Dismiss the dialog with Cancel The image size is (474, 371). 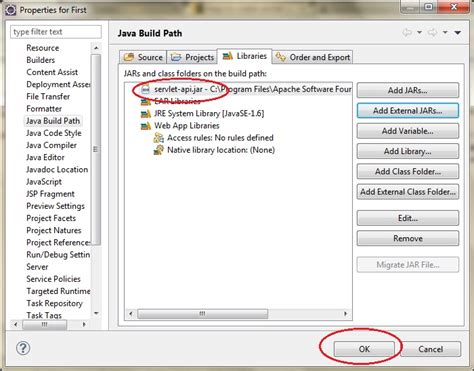point(431,349)
